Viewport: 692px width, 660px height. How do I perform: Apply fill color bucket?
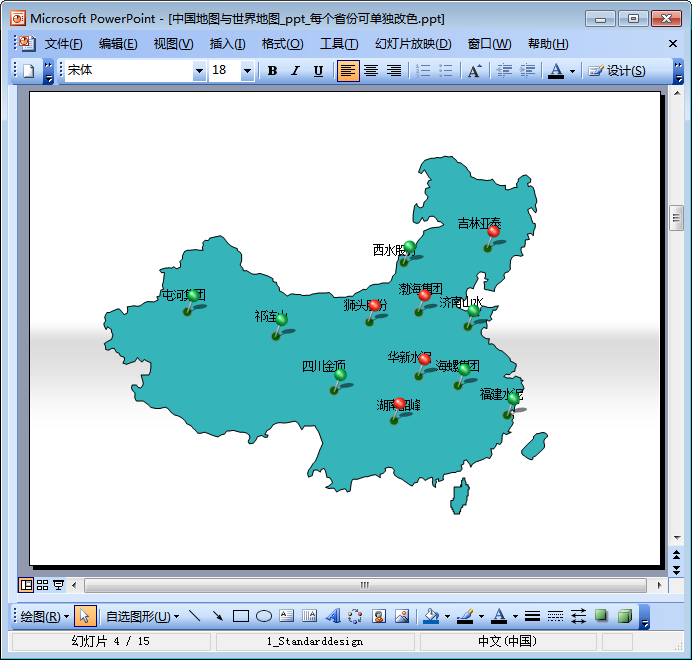tap(431, 616)
